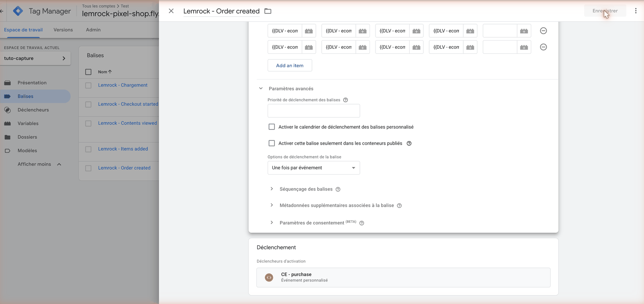Open the Lemrock - Contents viewed tag link
Image resolution: width=644 pixels, height=304 pixels.
coord(128,123)
